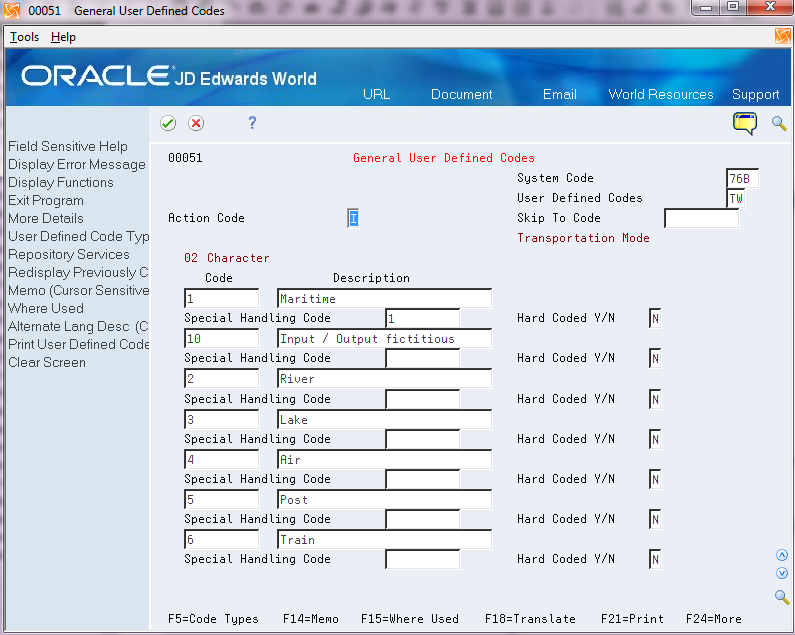This screenshot has width=795, height=635.
Task: Click the Action Code input field
Action: point(353,219)
